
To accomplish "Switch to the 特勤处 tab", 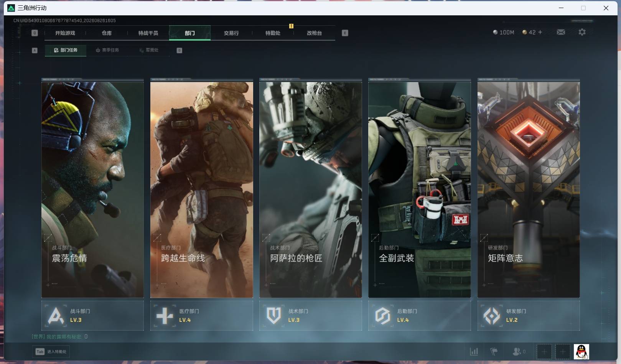I will click(x=273, y=33).
